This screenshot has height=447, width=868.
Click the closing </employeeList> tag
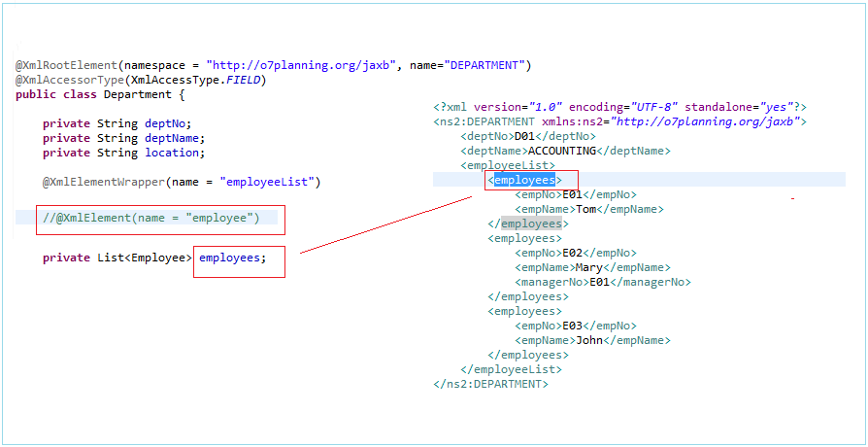pos(511,369)
